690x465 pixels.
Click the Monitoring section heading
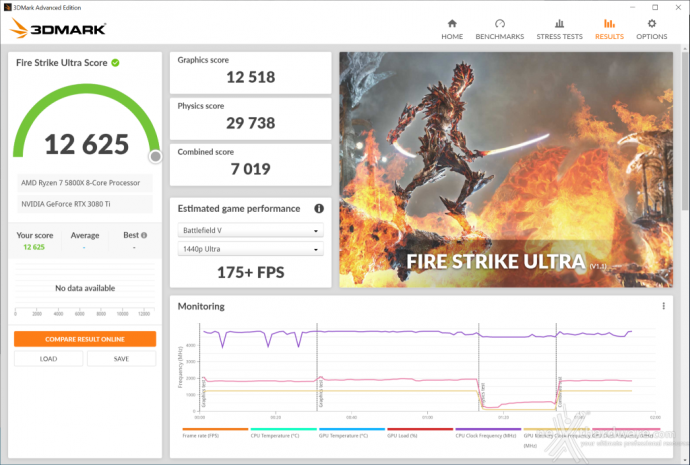click(x=201, y=306)
